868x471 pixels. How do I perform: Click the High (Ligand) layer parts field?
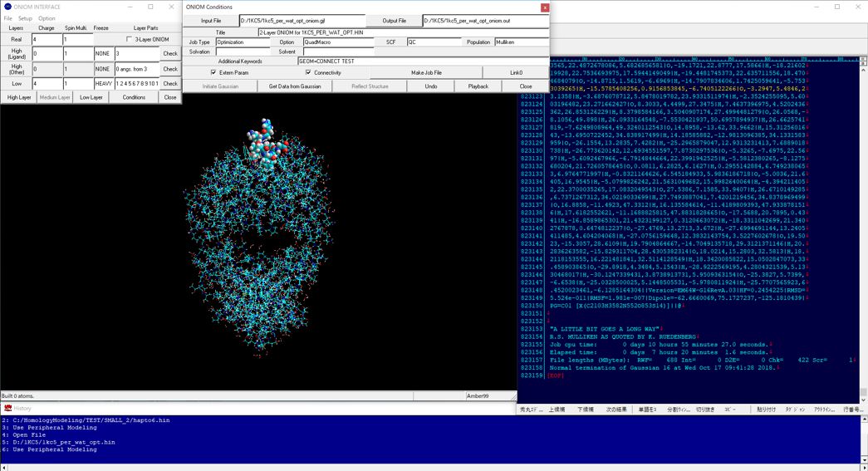[x=137, y=54]
